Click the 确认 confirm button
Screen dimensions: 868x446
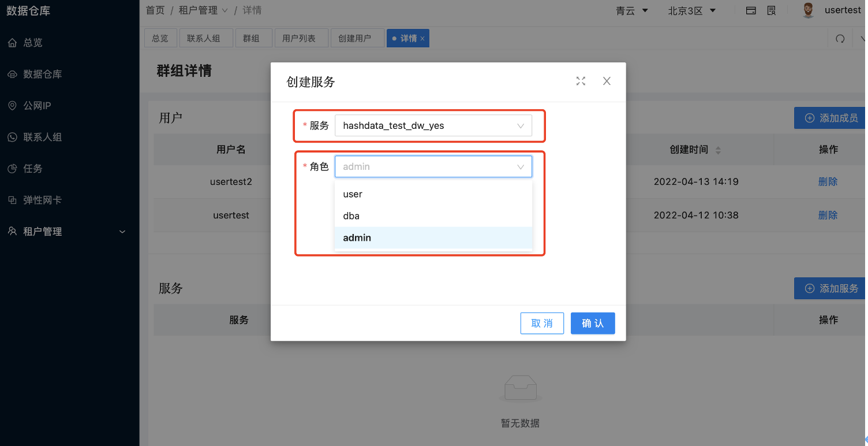[x=593, y=323]
